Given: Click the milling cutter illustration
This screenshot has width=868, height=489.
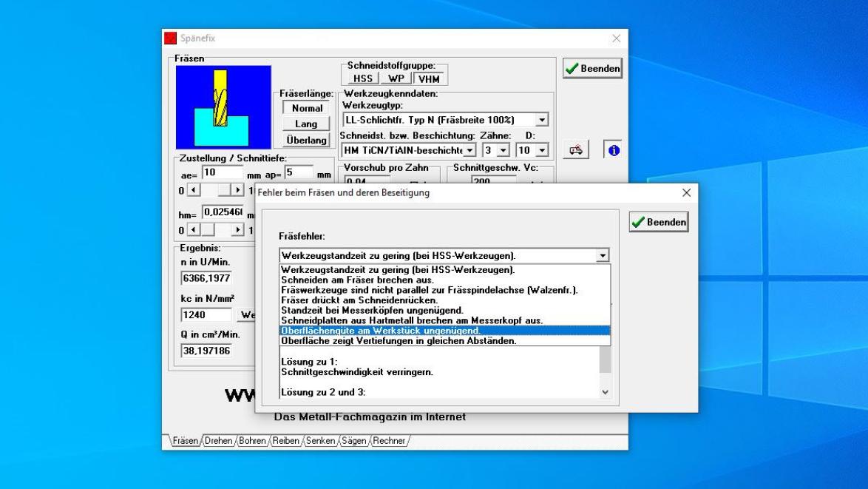Looking at the screenshot, I should coord(223,107).
